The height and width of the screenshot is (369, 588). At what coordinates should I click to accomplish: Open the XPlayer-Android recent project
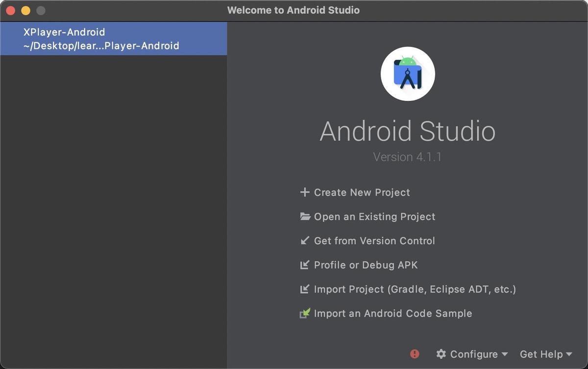coord(113,39)
